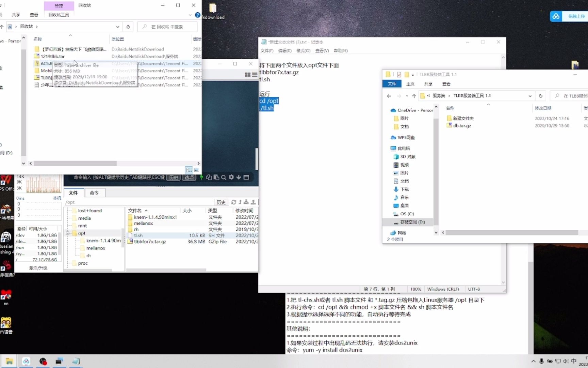Screen dimensions: 588x368
Task: Click the green lightning quick-command icon in FinalShell
Action: [201, 177]
